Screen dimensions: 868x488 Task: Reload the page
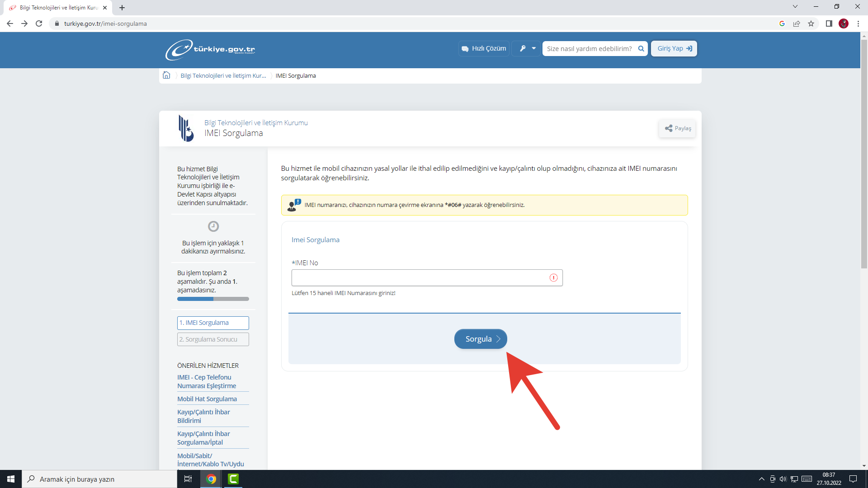(39, 23)
